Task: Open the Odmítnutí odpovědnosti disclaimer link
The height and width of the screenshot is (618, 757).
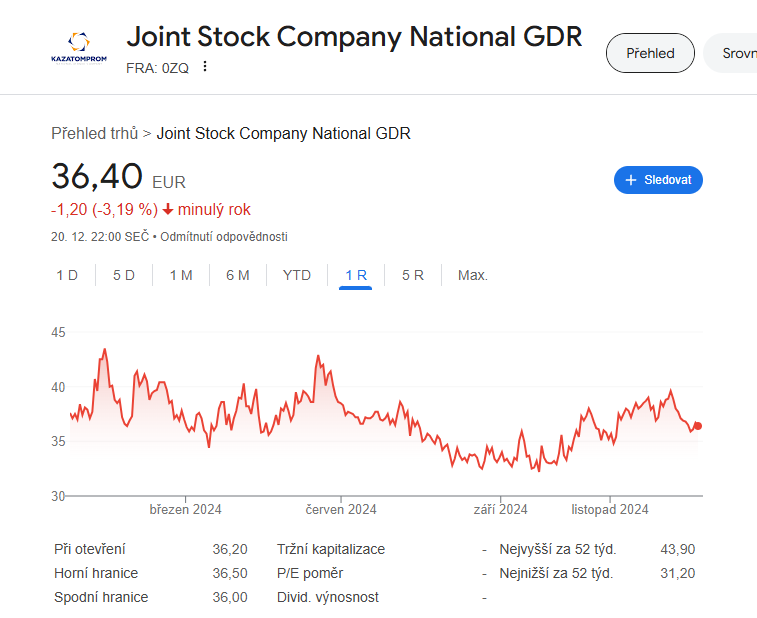Action: (x=224, y=237)
